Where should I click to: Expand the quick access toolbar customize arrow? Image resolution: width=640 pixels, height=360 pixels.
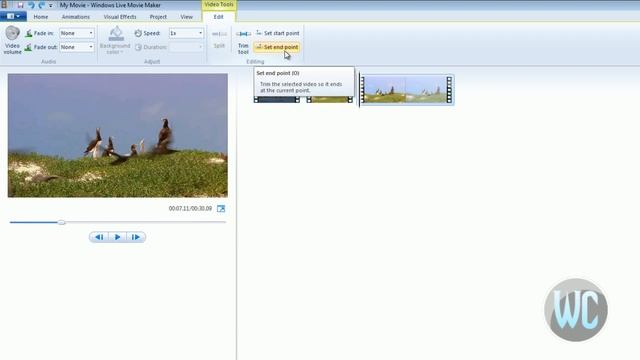(51, 6)
